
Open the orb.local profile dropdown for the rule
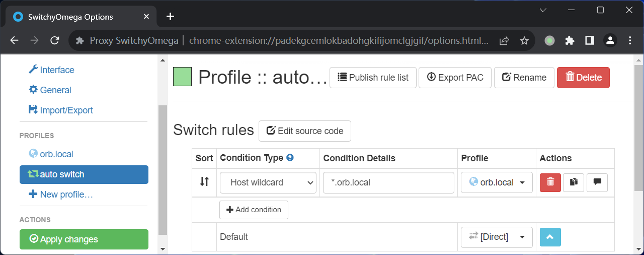[497, 182]
